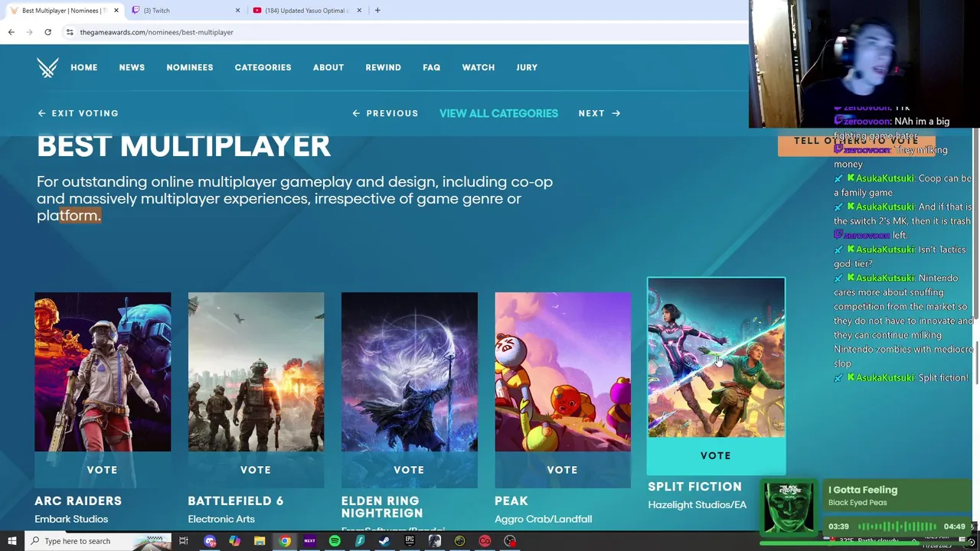Open Copilot from taskbar
The height and width of the screenshot is (551, 980).
point(234,541)
